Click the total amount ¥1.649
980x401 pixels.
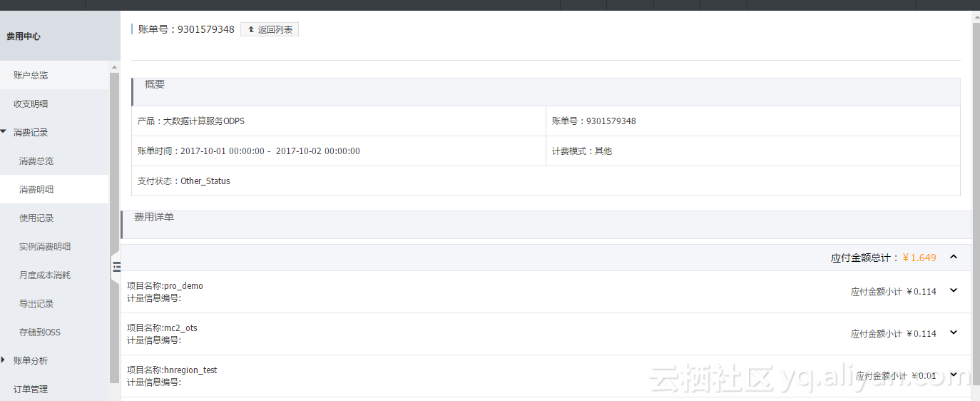[x=919, y=258]
